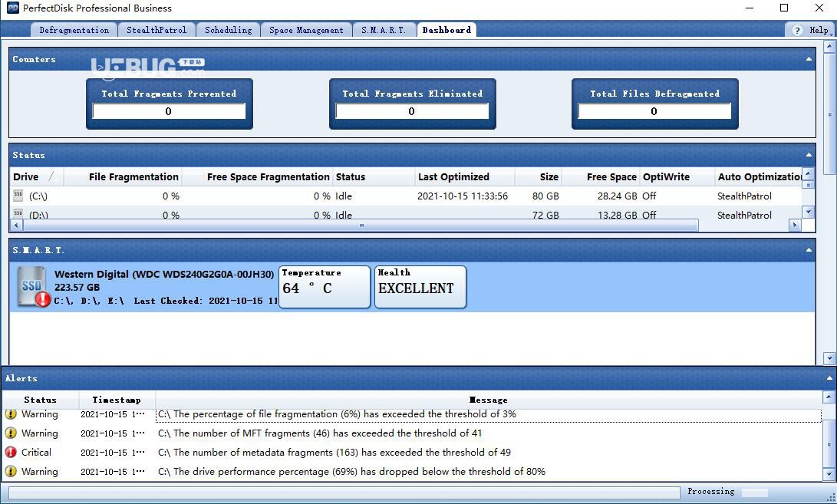
Task: Click the Total Files Defragmented value field
Action: [654, 111]
